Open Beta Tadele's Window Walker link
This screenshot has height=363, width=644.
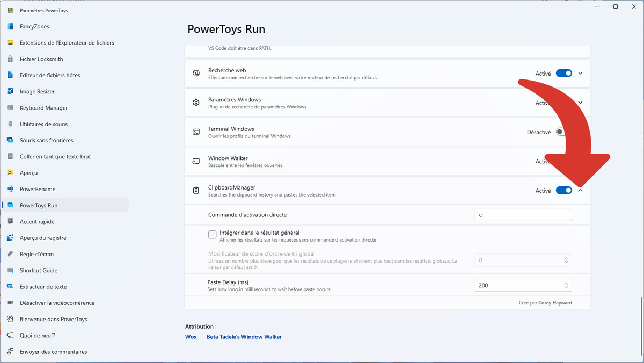244,337
